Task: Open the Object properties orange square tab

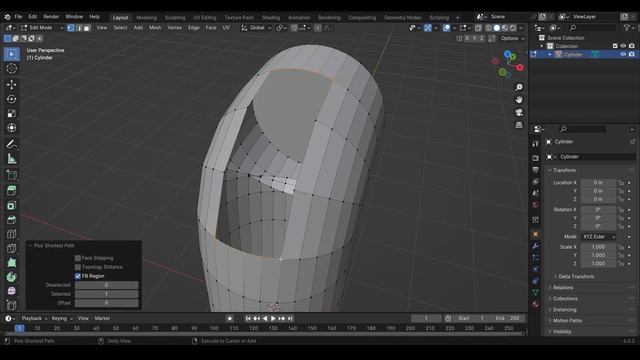Action: 536,234
